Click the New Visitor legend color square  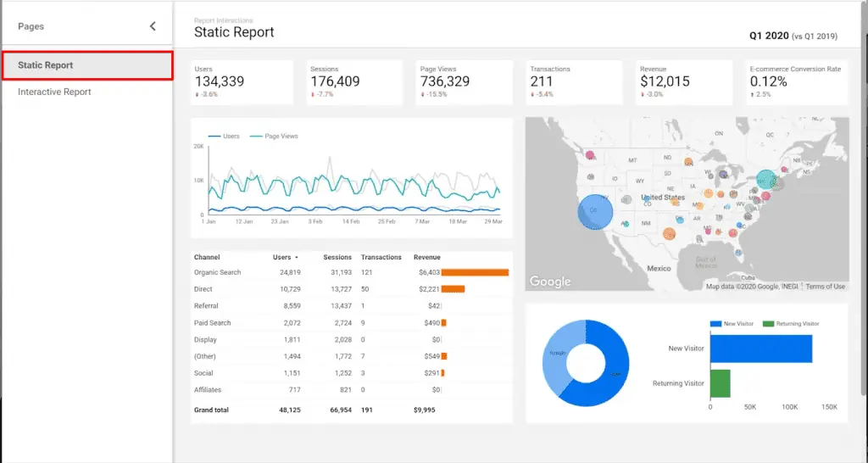[x=715, y=324]
